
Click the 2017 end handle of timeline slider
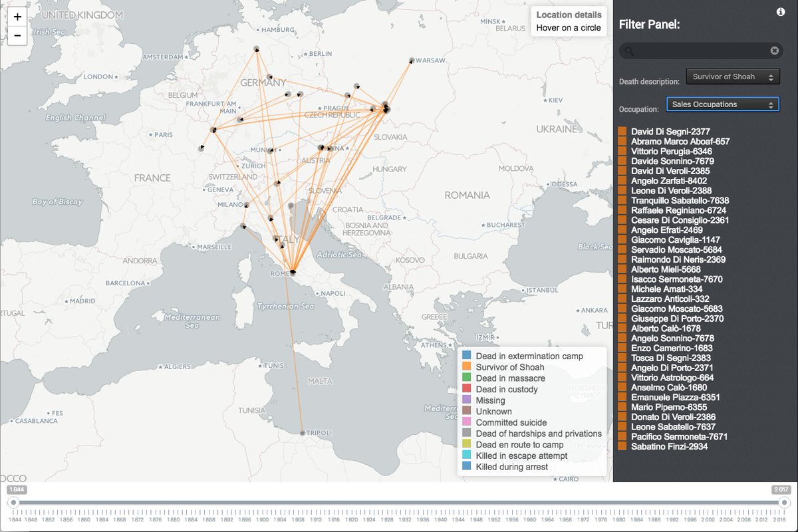785,503
